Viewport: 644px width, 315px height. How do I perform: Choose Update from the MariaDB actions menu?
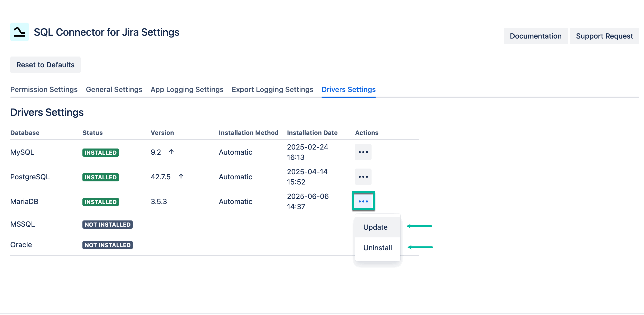375,227
